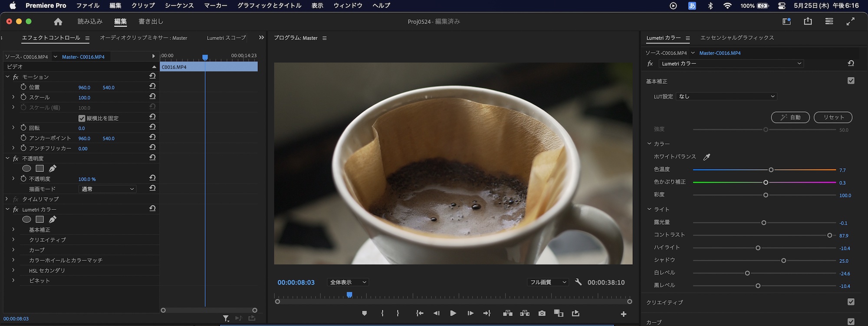
Task: Open the シーケンス menu
Action: coord(179,6)
